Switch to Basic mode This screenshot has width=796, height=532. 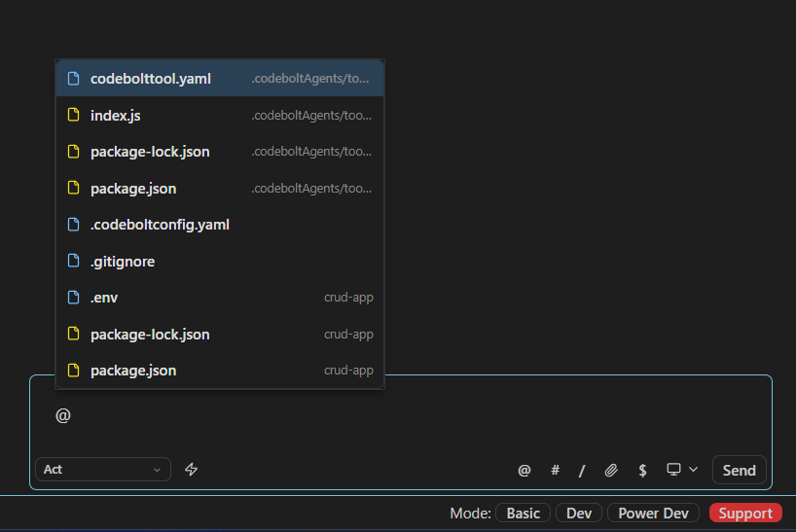point(523,514)
